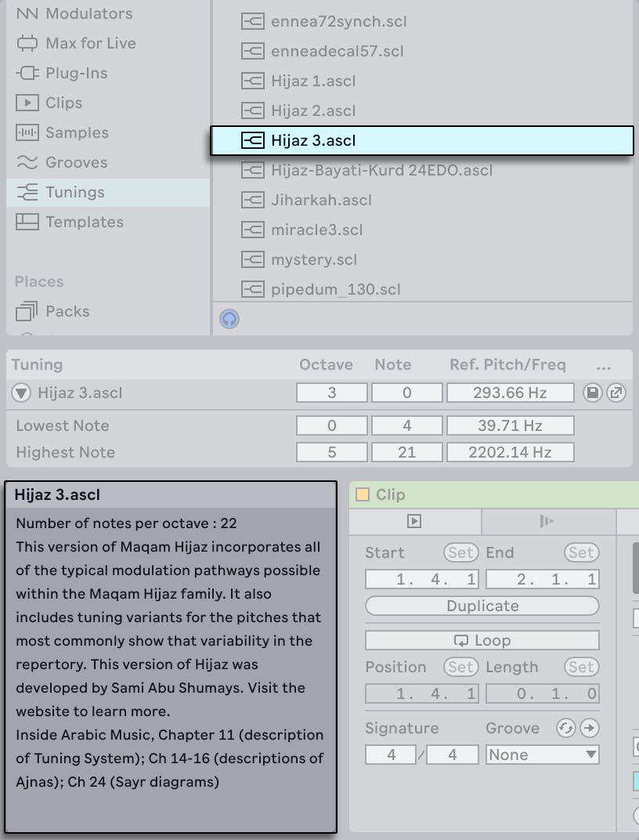Screen dimensions: 639x840
Task: Open the Grooves category in the browser sidebar
Action: point(76,162)
